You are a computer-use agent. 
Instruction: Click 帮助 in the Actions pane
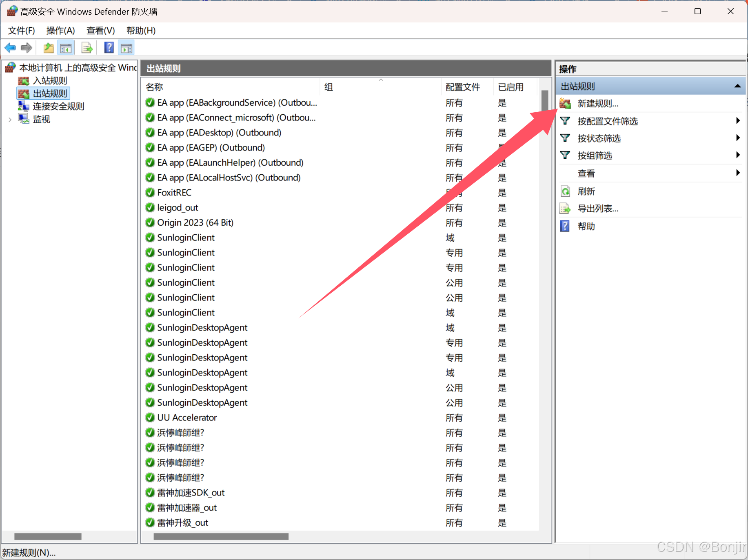(586, 226)
